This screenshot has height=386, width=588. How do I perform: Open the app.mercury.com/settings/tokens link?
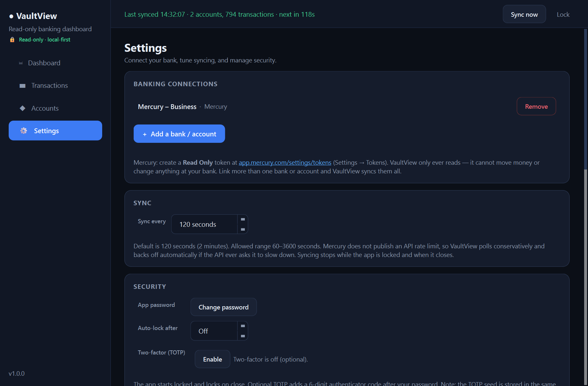coord(285,163)
